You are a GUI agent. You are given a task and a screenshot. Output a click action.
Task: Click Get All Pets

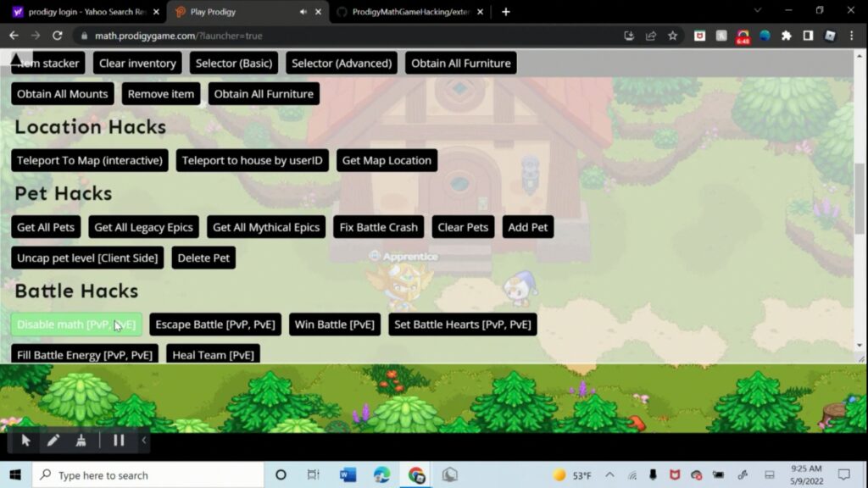tap(46, 227)
